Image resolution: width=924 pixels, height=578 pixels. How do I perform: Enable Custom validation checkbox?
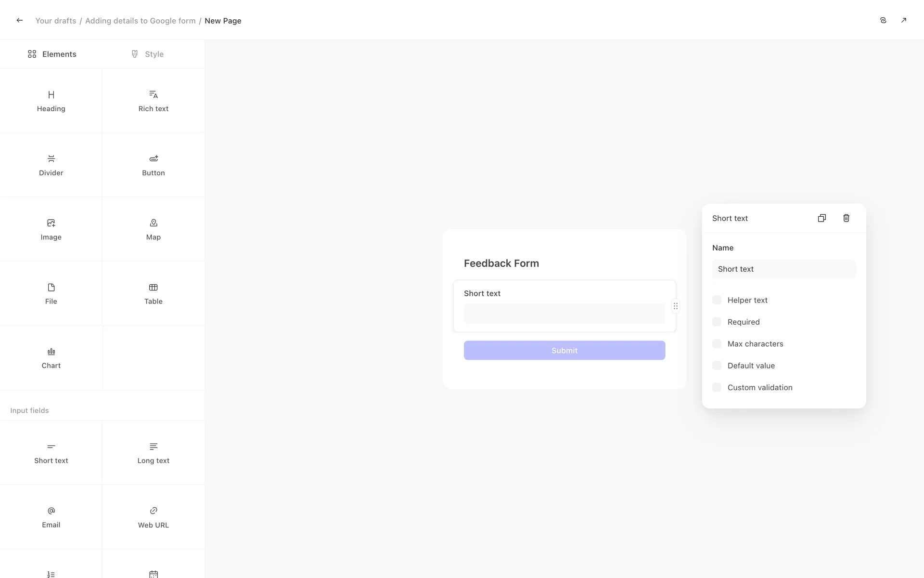[x=717, y=388]
